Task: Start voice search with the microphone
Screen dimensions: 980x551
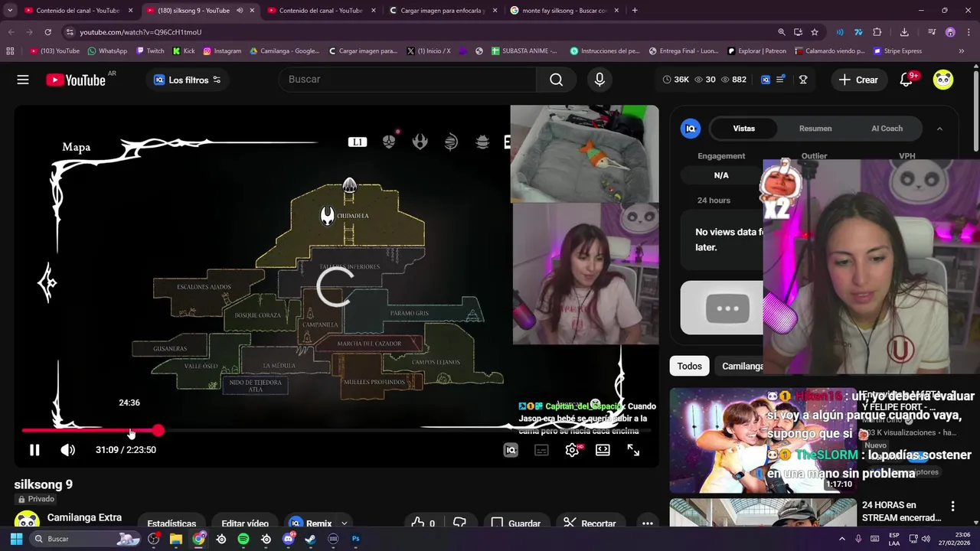Action: 599,80
